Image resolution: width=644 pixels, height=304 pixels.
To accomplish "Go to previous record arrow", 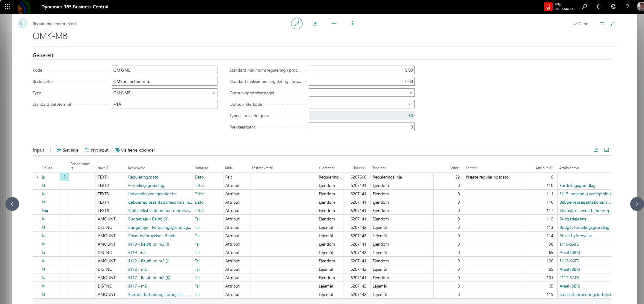I will pos(12,204).
